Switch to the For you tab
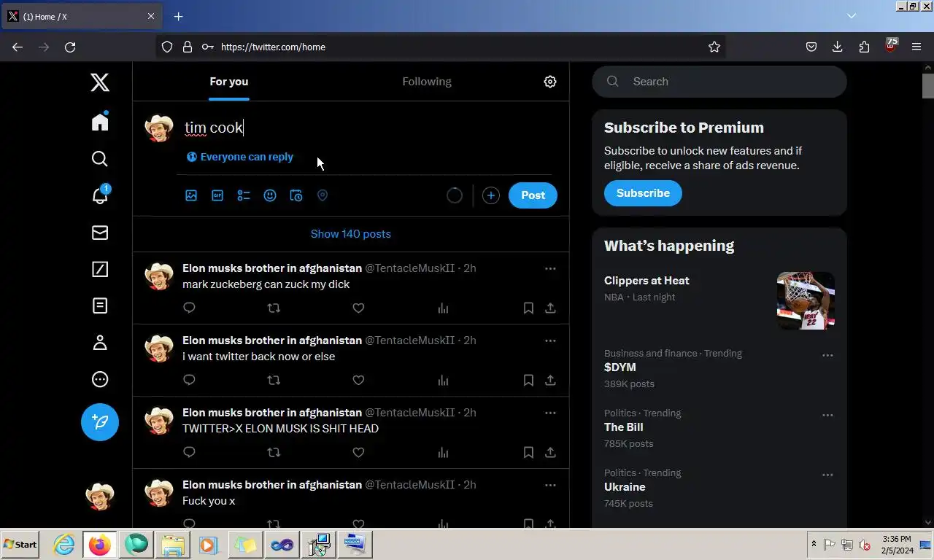 click(x=229, y=82)
